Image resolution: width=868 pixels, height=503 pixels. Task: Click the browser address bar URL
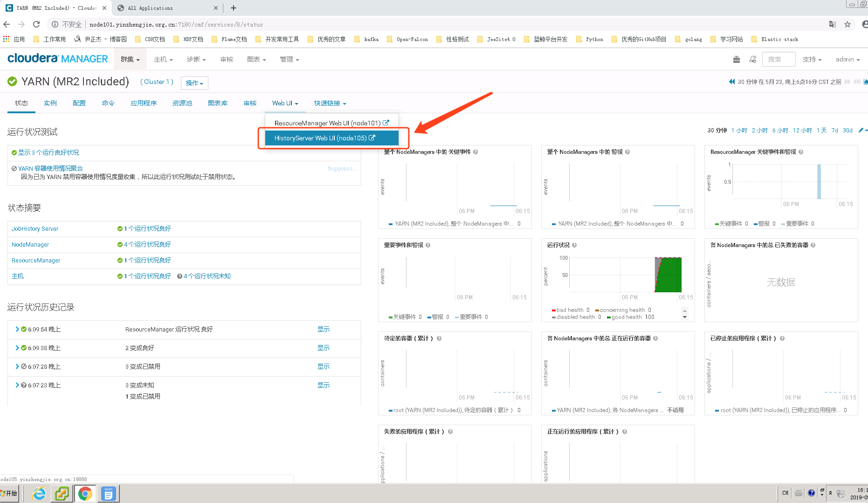click(x=176, y=24)
